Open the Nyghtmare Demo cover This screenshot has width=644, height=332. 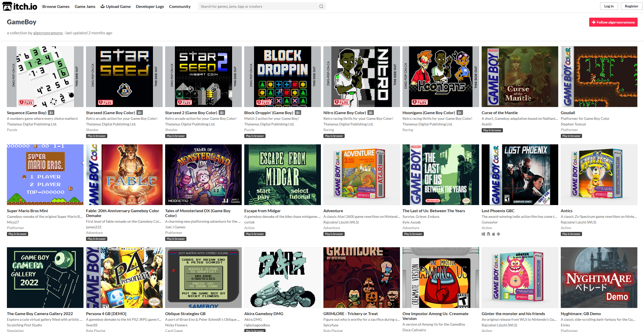pyautogui.click(x=599, y=277)
